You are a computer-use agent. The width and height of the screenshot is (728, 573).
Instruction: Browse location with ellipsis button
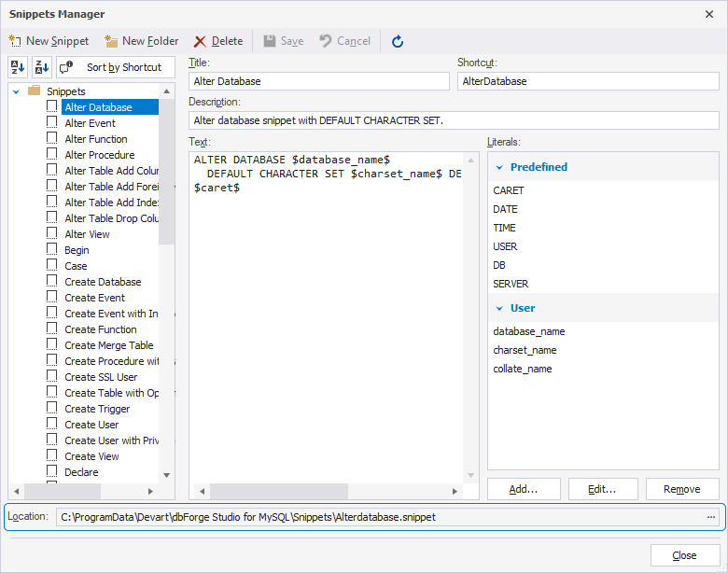click(x=711, y=517)
